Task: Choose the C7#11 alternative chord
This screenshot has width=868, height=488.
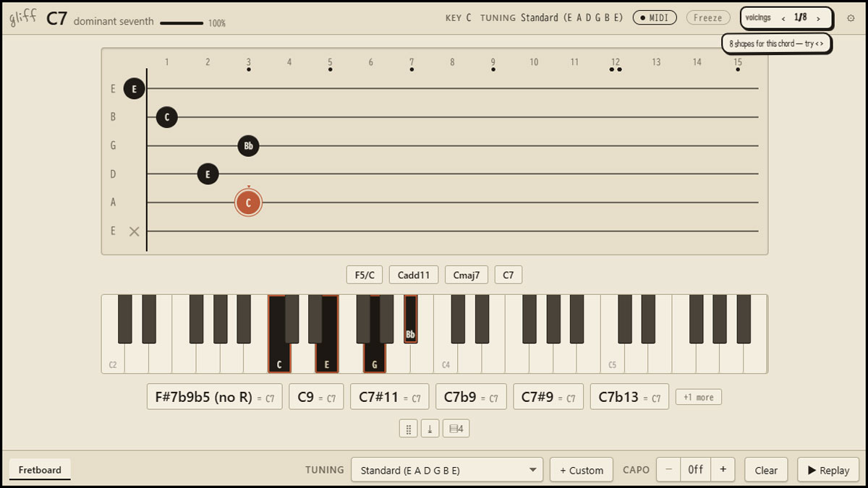Action: point(390,397)
